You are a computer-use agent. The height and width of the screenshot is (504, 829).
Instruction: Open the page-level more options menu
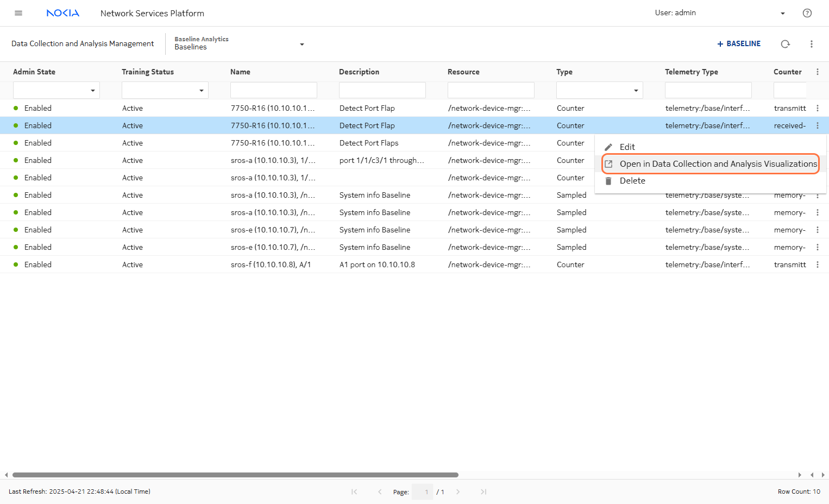click(x=811, y=44)
